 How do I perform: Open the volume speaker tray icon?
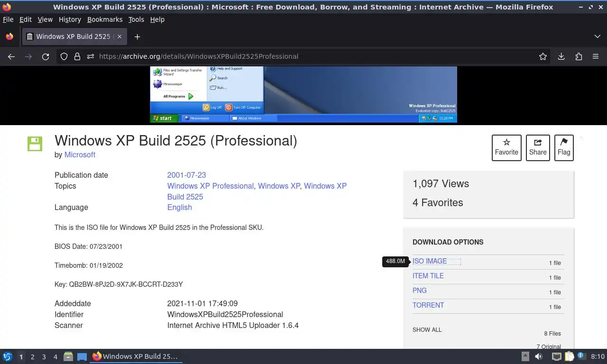[x=539, y=356]
